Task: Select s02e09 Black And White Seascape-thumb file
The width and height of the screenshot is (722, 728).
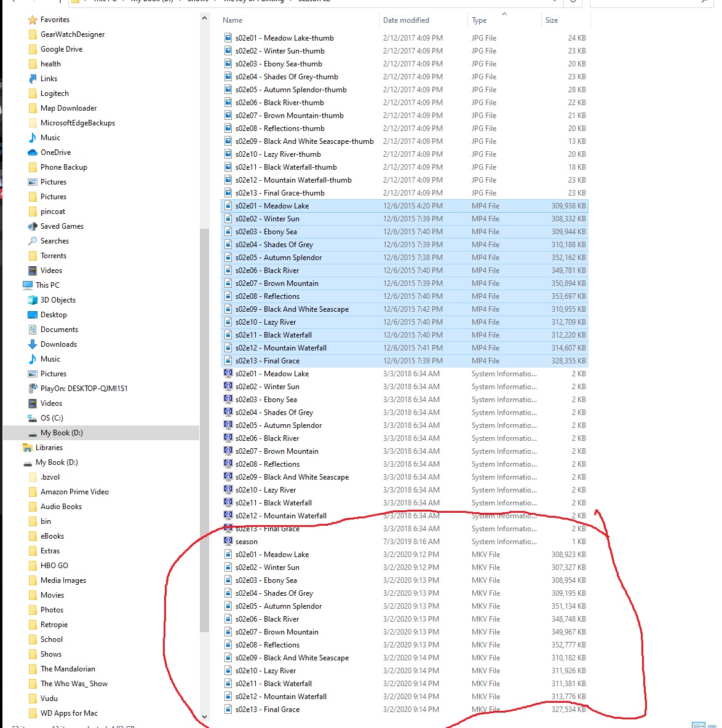Action: tap(304, 141)
